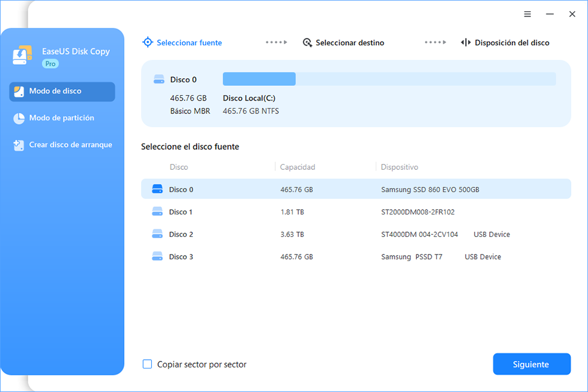Click the Seleccionar destino step icon
Viewport: 588px width, 392px height.
click(x=307, y=43)
